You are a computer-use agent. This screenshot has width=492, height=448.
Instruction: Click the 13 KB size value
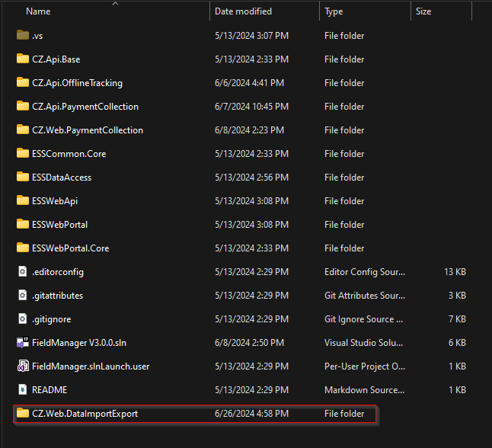click(x=455, y=272)
